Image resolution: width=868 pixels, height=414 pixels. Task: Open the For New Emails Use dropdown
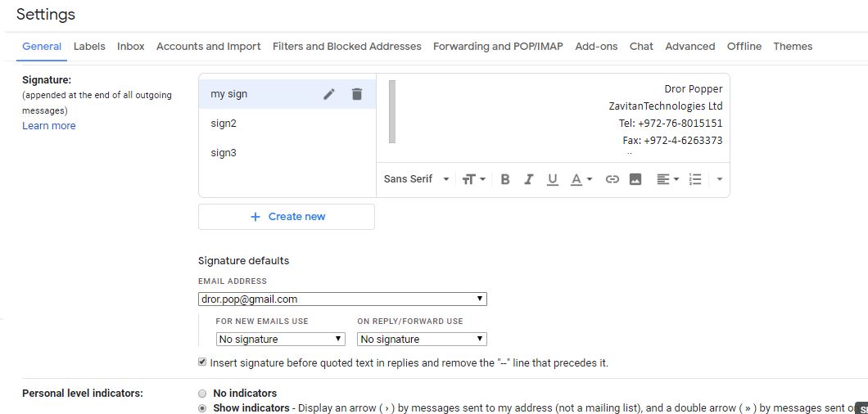(280, 339)
